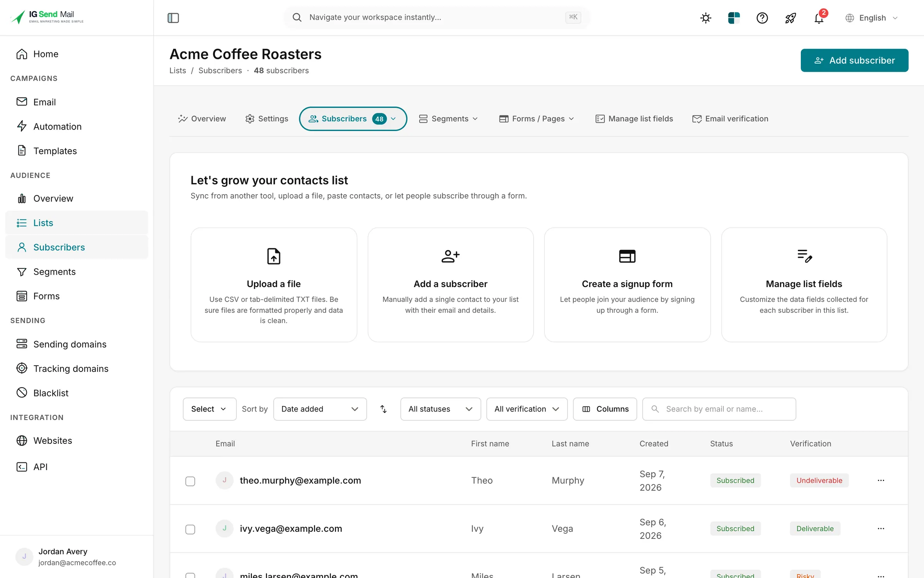The width and height of the screenshot is (924, 578).
Task: Click the Created column header
Action: click(654, 444)
